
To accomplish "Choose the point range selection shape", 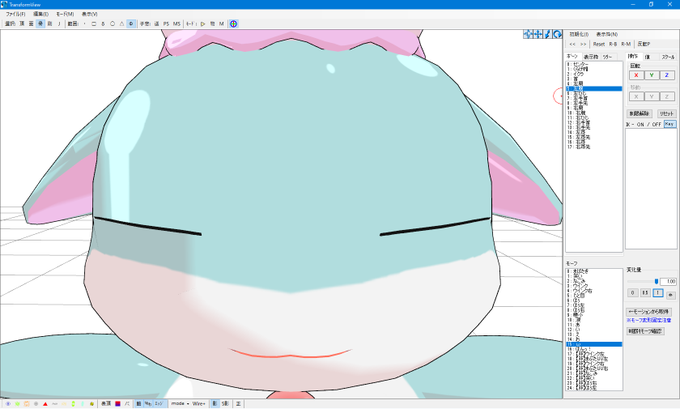I will [x=85, y=24].
